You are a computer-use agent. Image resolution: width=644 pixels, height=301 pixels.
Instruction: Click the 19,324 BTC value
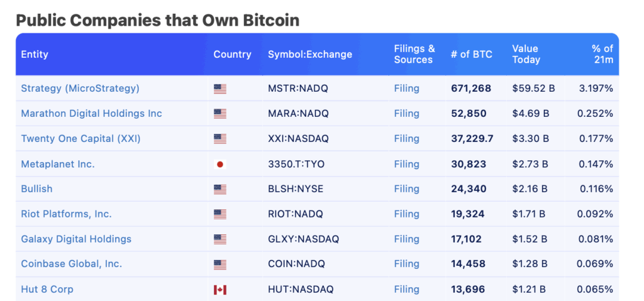click(x=468, y=214)
